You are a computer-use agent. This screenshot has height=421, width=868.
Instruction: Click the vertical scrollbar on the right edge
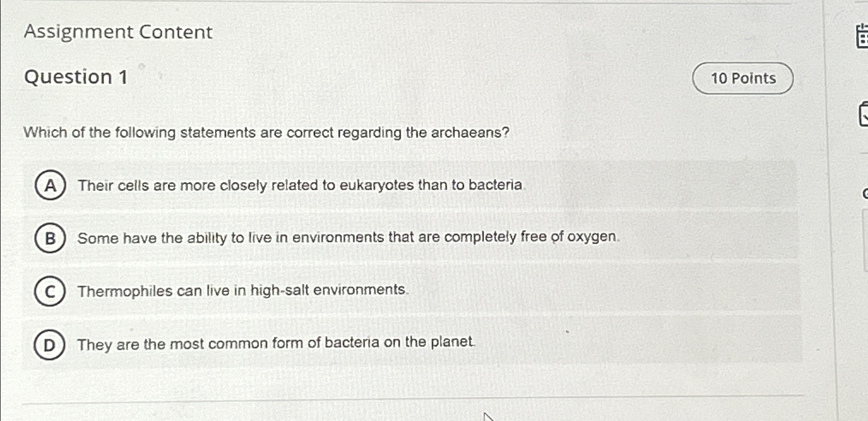click(836, 206)
